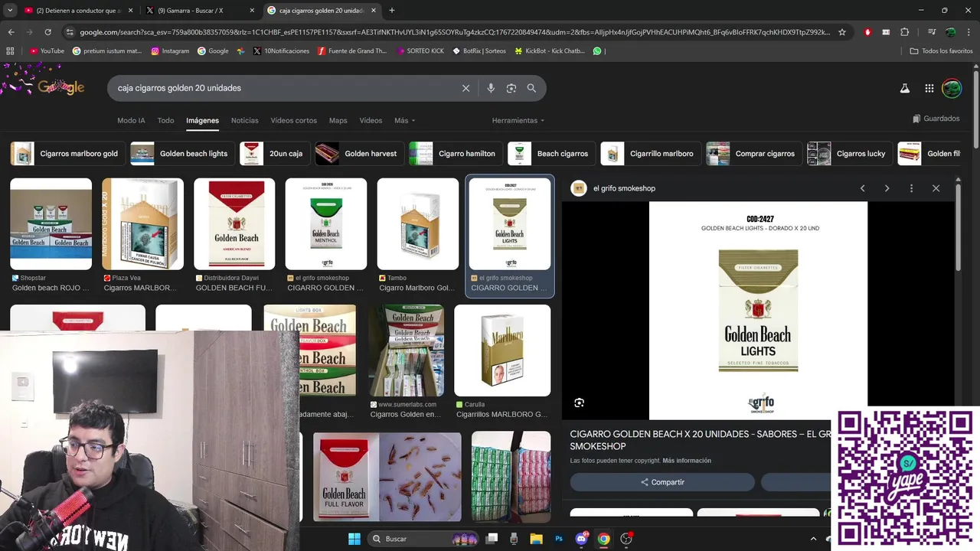
Task: Switch to the Maps tab
Action: [338, 121]
